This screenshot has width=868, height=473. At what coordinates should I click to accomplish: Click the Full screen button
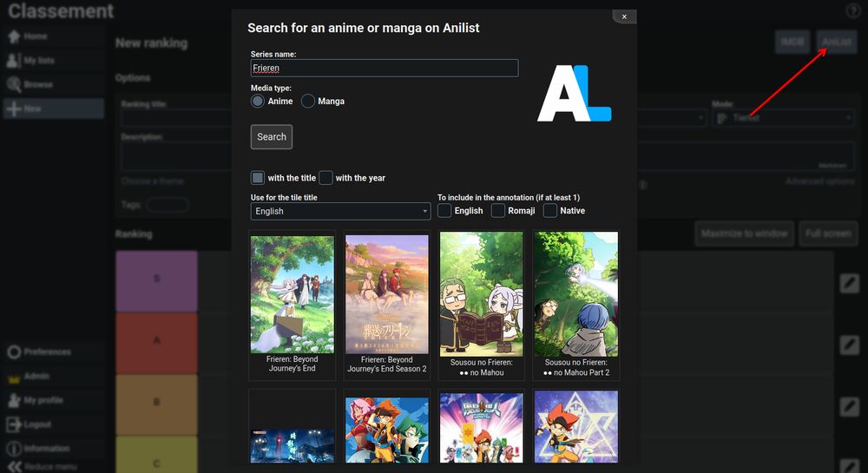(828, 234)
